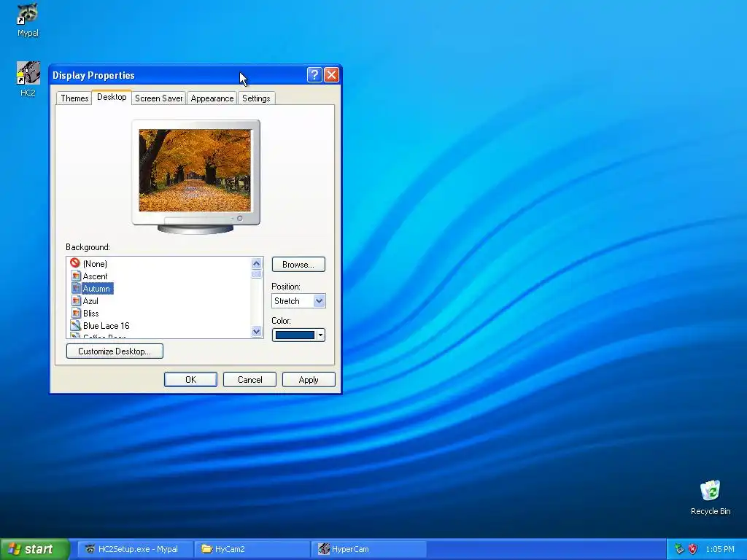Click the Cancel button
Viewport: 747px width, 560px height.
(249, 379)
